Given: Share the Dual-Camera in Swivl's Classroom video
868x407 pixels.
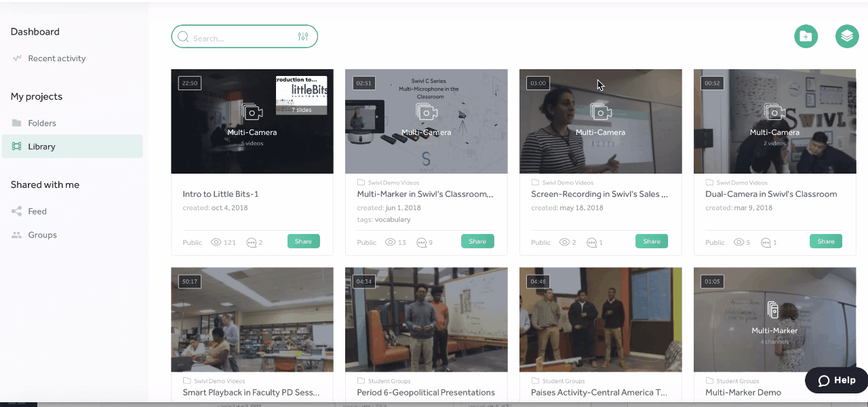Looking at the screenshot, I should coord(825,241).
